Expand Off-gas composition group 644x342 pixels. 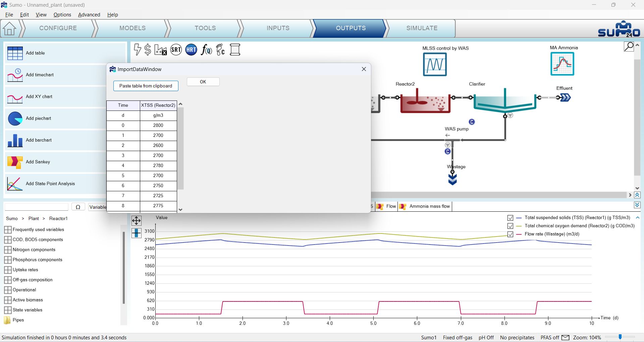(8, 280)
